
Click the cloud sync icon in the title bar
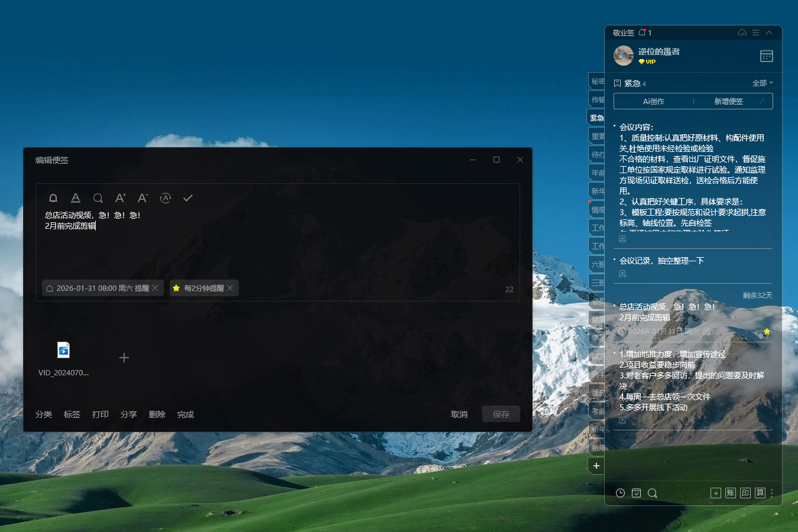(742, 33)
